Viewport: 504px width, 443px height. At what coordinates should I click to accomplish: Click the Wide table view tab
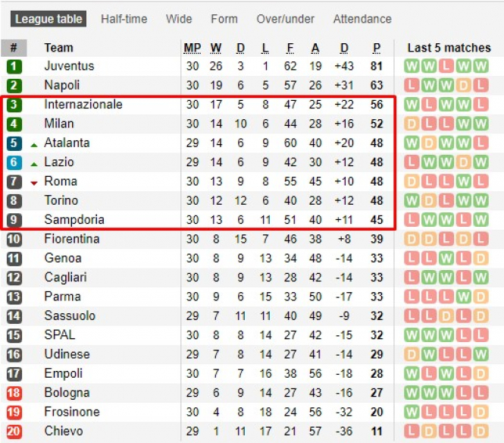click(179, 19)
